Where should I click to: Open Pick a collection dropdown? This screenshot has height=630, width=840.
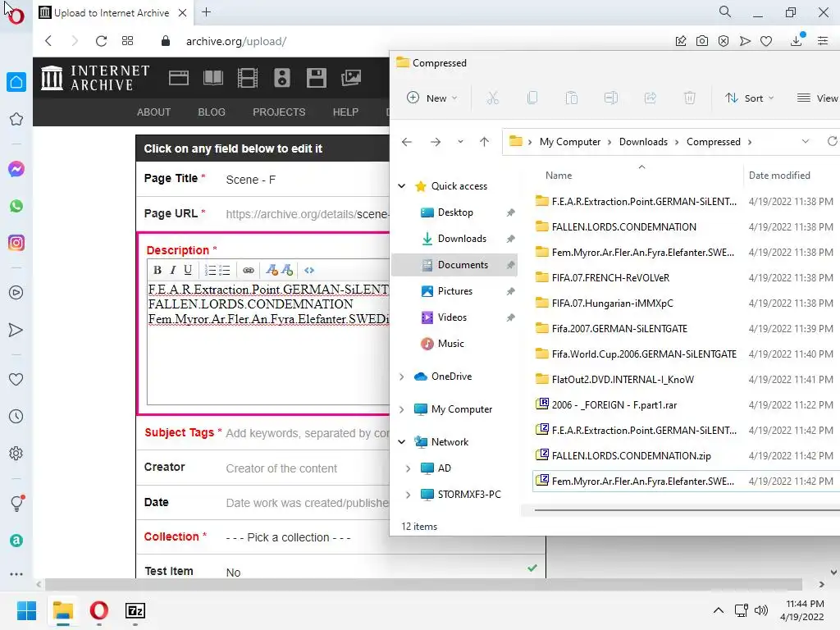[x=288, y=537]
